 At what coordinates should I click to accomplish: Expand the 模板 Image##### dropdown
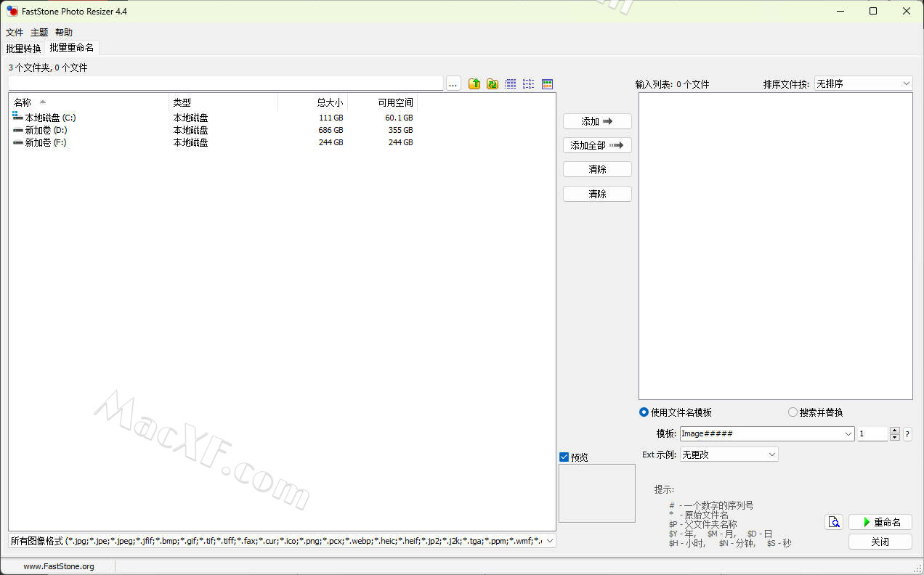(848, 434)
